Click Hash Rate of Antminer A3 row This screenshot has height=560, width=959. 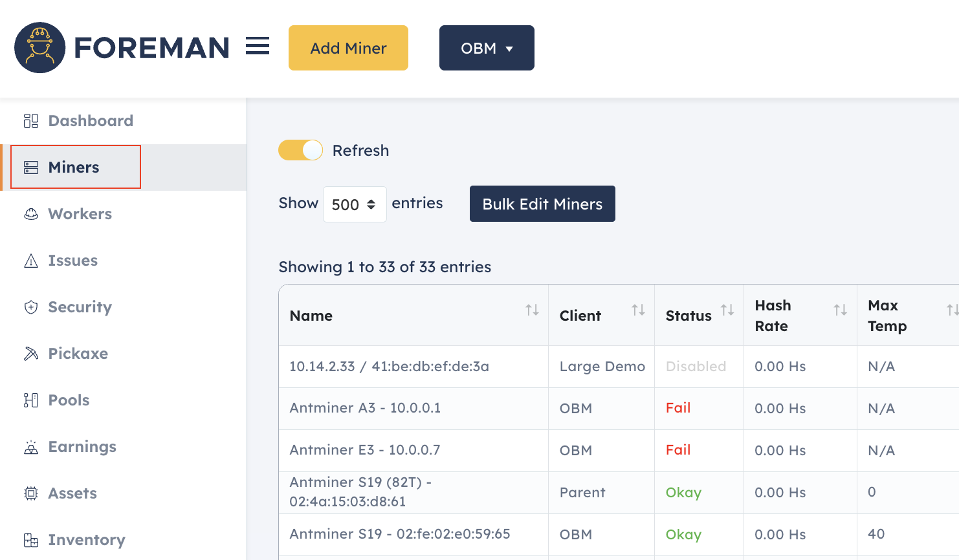tap(780, 409)
